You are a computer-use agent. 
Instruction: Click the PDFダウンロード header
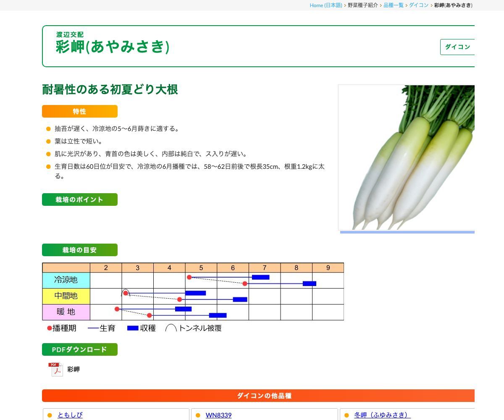pos(79,349)
